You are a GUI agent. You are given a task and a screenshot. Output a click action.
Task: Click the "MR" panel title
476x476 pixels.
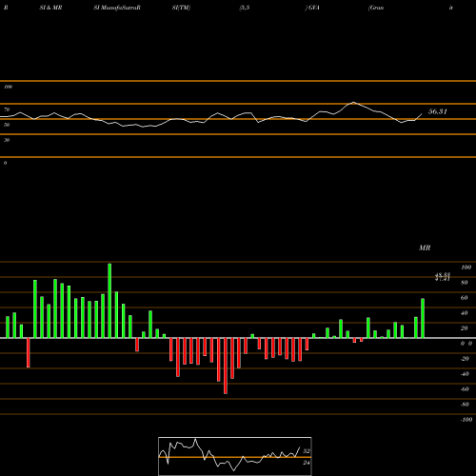pyautogui.click(x=425, y=248)
